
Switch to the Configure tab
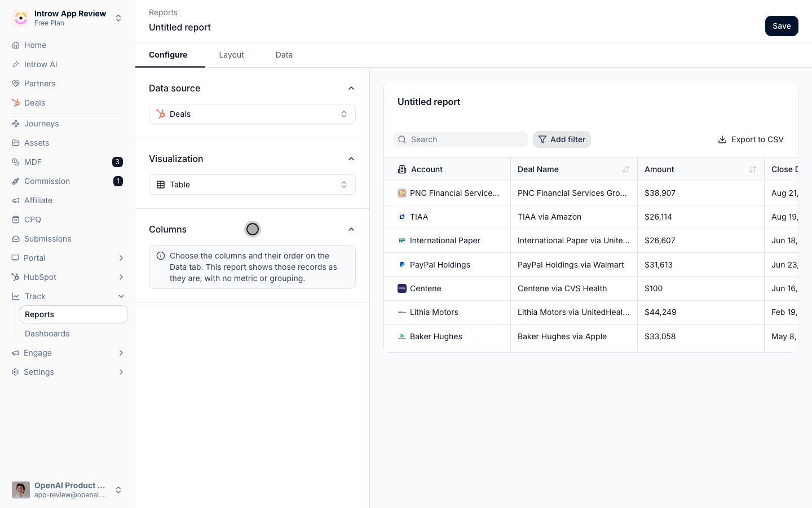pyautogui.click(x=168, y=55)
